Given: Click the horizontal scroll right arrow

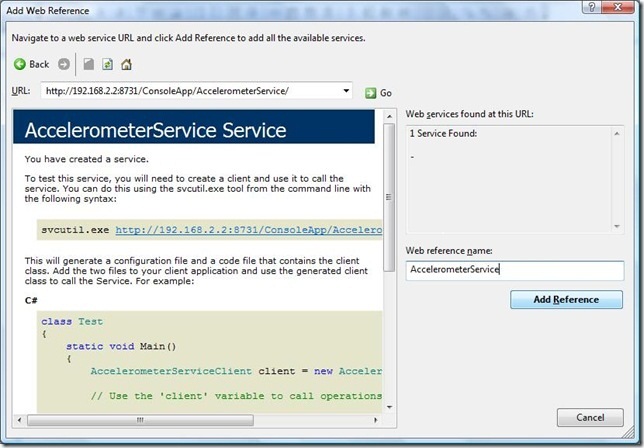Looking at the screenshot, I should click(375, 420).
